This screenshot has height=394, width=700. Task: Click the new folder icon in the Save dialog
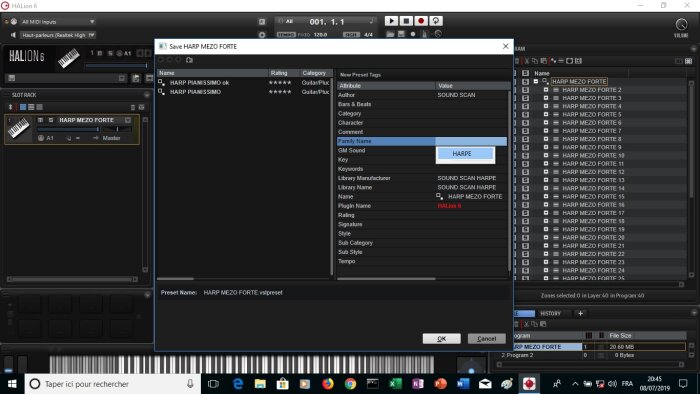[x=189, y=60]
